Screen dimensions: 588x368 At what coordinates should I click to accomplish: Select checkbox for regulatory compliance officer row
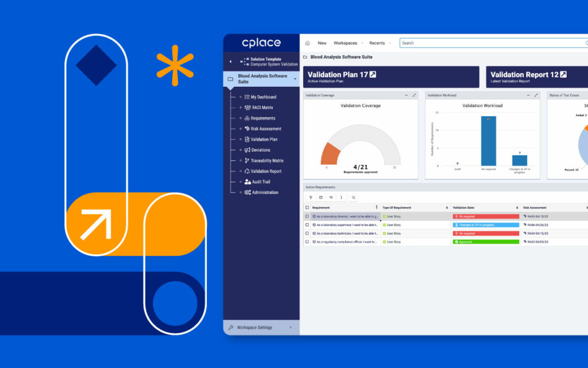tap(307, 242)
